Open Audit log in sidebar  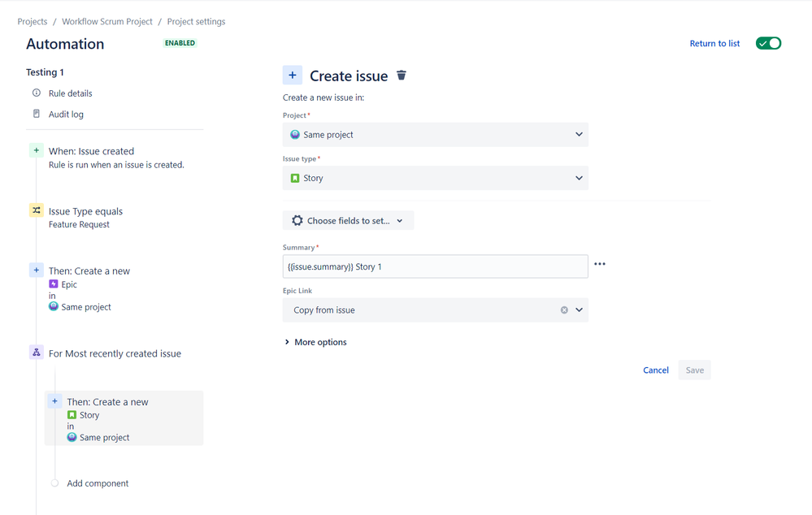[66, 115]
